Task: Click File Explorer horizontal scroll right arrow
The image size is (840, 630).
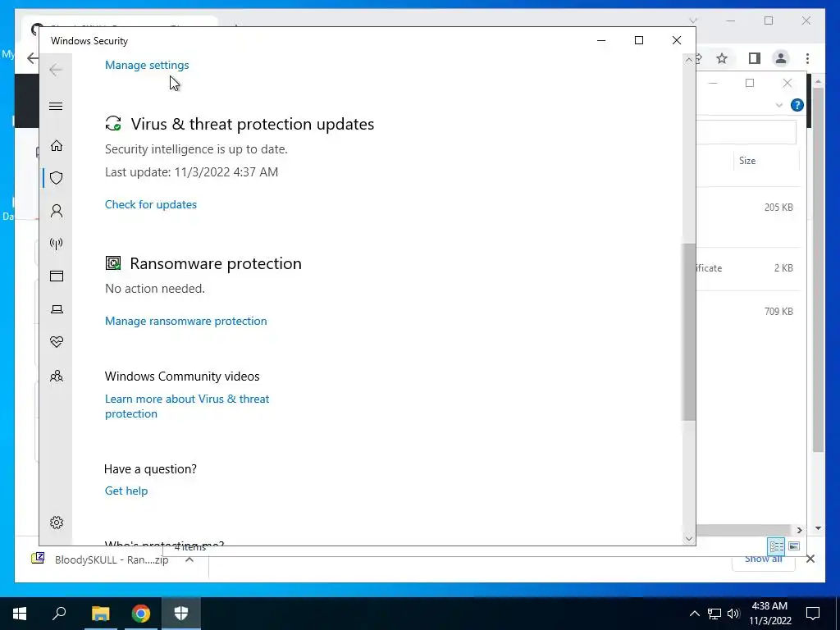Action: pos(799,530)
